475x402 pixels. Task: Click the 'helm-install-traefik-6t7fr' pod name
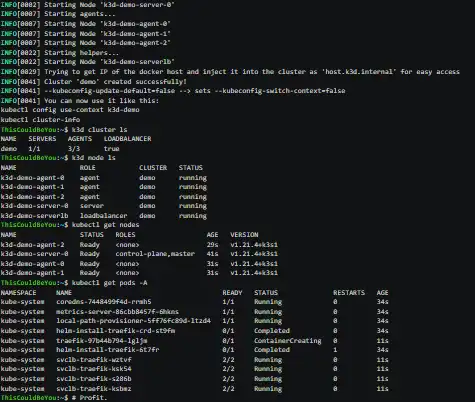(108, 350)
